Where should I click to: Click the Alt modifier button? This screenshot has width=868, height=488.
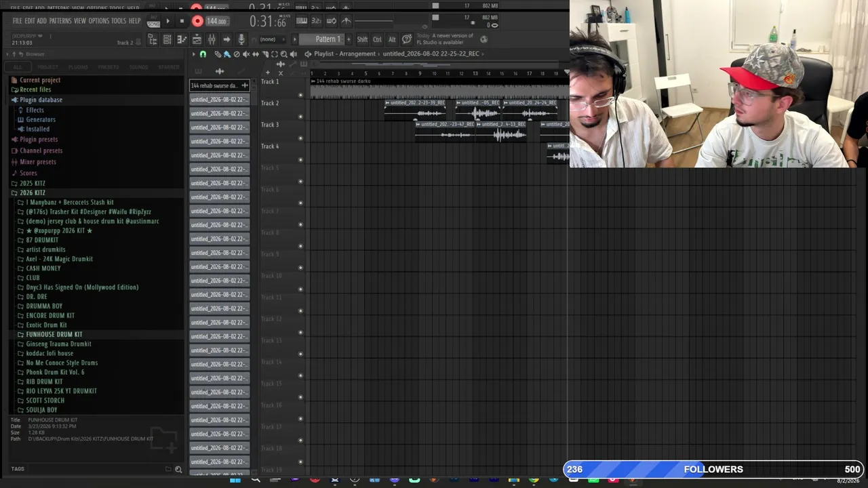(x=392, y=39)
